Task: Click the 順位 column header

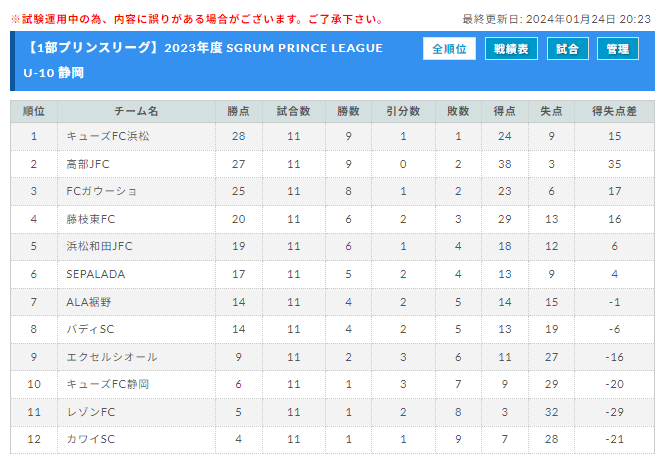Action: (34, 111)
